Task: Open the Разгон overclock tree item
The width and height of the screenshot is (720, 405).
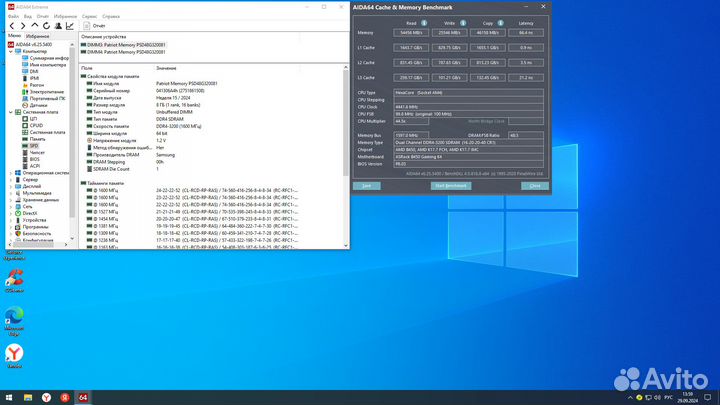Action: (33, 85)
